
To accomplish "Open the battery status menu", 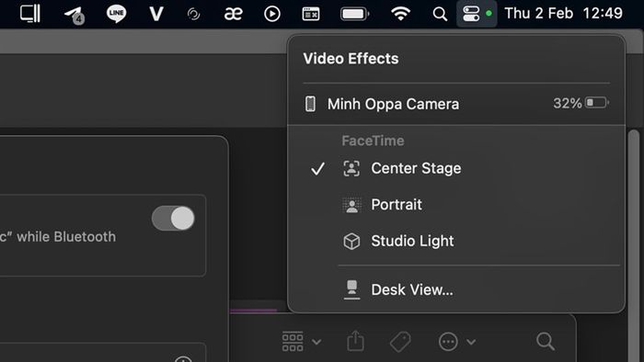I will click(x=355, y=14).
